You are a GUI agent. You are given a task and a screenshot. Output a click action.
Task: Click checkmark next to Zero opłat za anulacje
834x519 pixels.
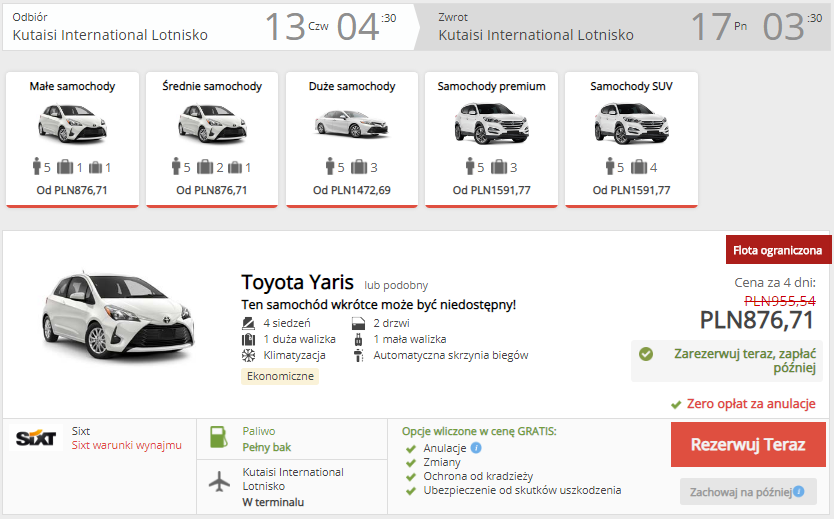click(676, 405)
